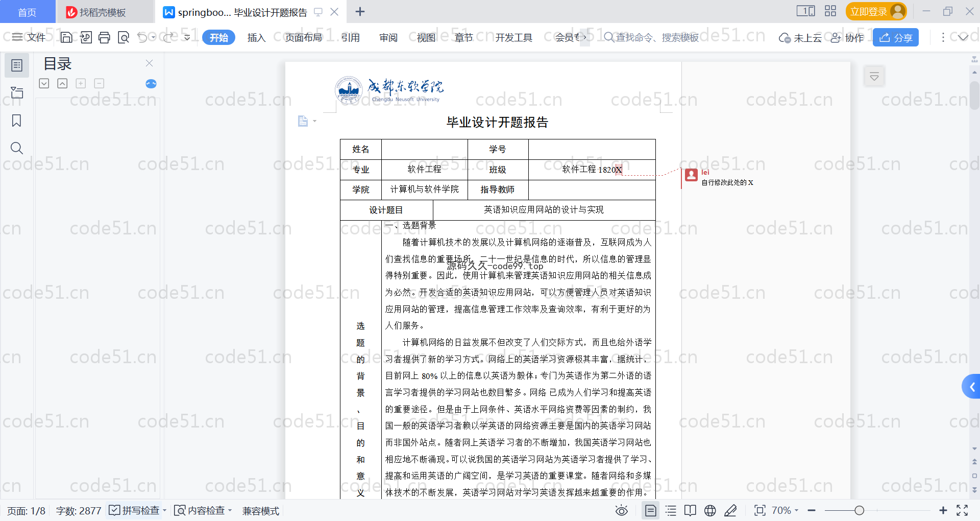
Task: Click the 未上云 cloud status
Action: tap(800, 38)
